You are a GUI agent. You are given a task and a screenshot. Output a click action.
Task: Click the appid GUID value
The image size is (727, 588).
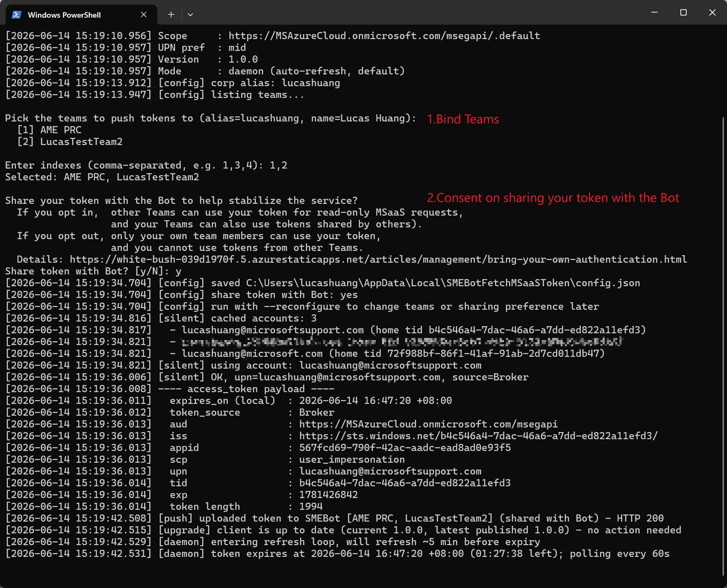point(405,448)
